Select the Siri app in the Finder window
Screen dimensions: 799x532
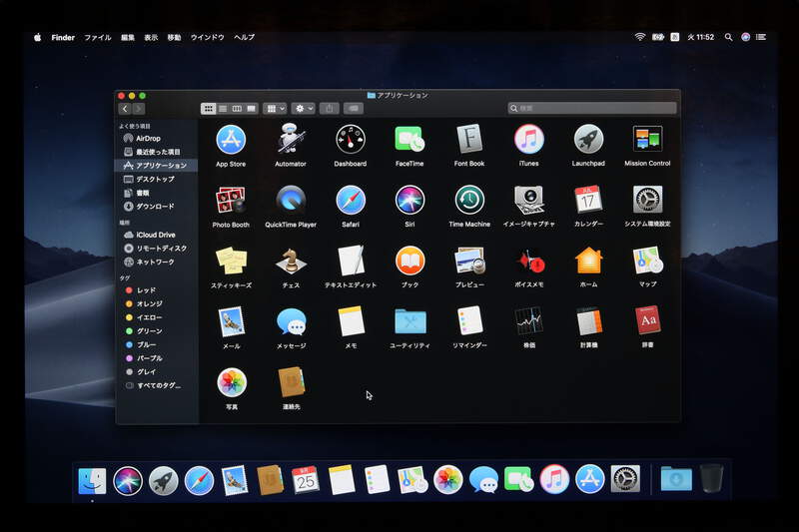(409, 200)
